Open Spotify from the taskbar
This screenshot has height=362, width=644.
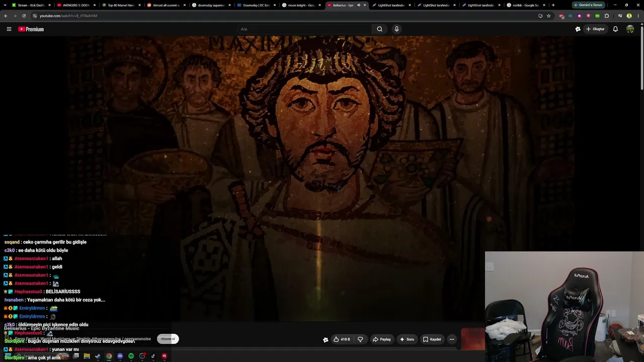coord(131,356)
